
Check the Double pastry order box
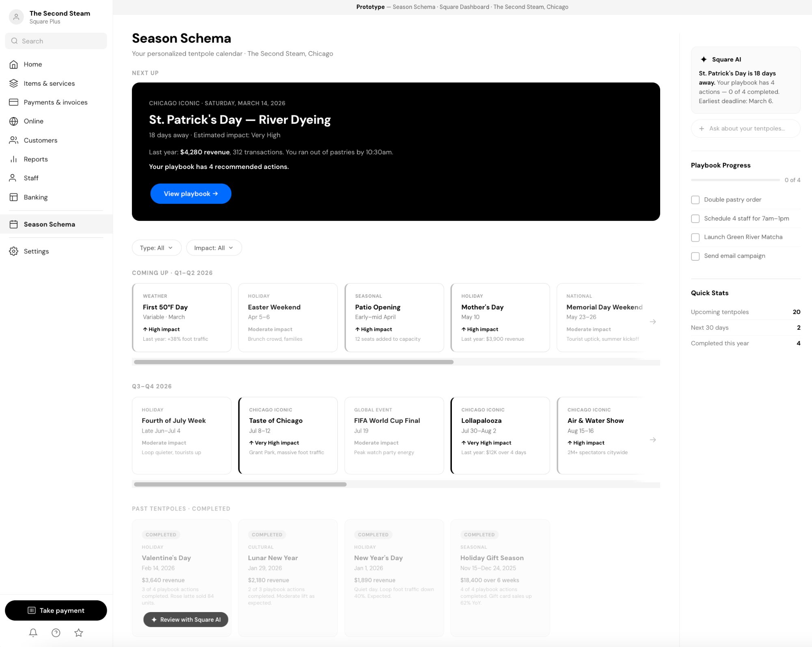click(x=695, y=200)
